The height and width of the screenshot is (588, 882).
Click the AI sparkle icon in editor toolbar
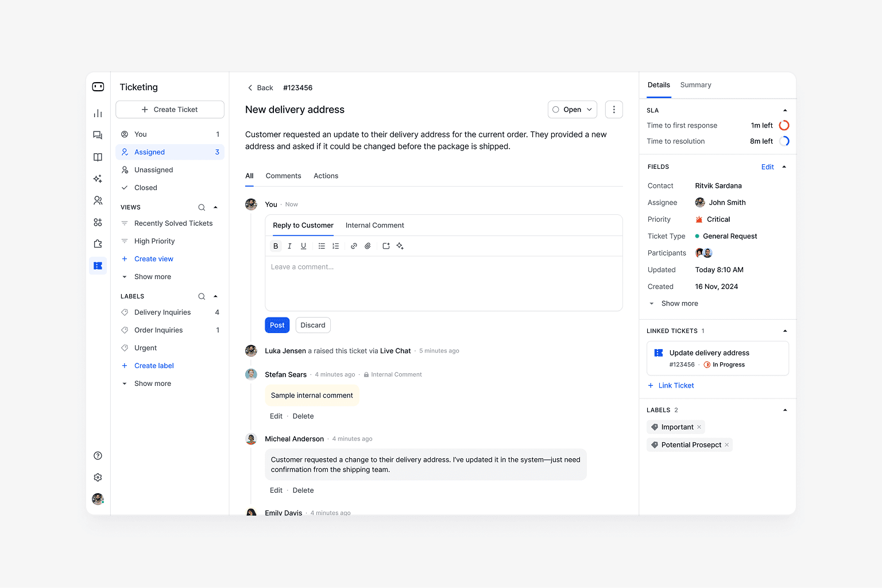click(400, 246)
